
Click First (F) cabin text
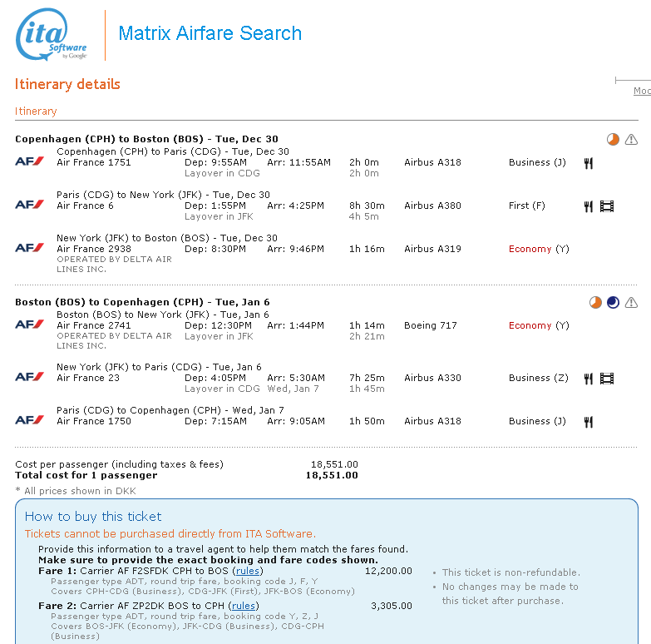tap(527, 206)
